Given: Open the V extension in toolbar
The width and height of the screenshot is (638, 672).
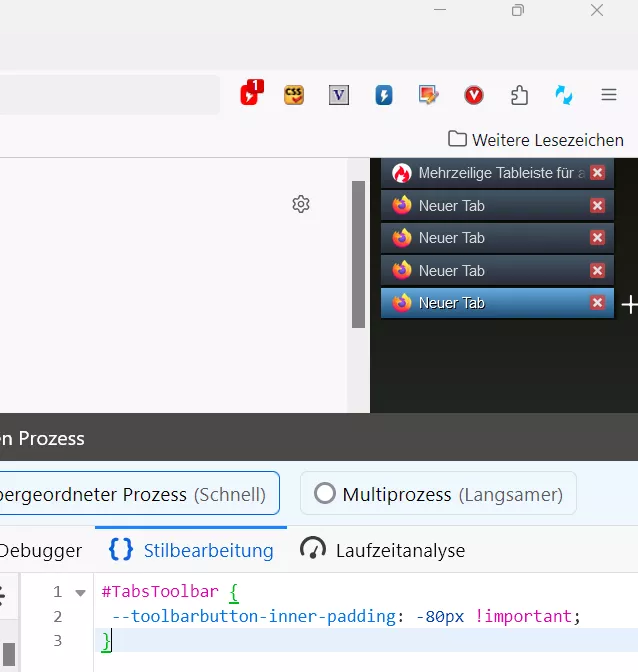Looking at the screenshot, I should [x=339, y=95].
